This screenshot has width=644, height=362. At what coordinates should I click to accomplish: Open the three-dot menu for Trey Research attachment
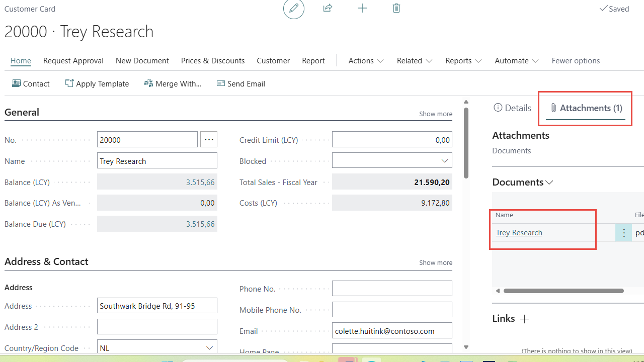(623, 233)
